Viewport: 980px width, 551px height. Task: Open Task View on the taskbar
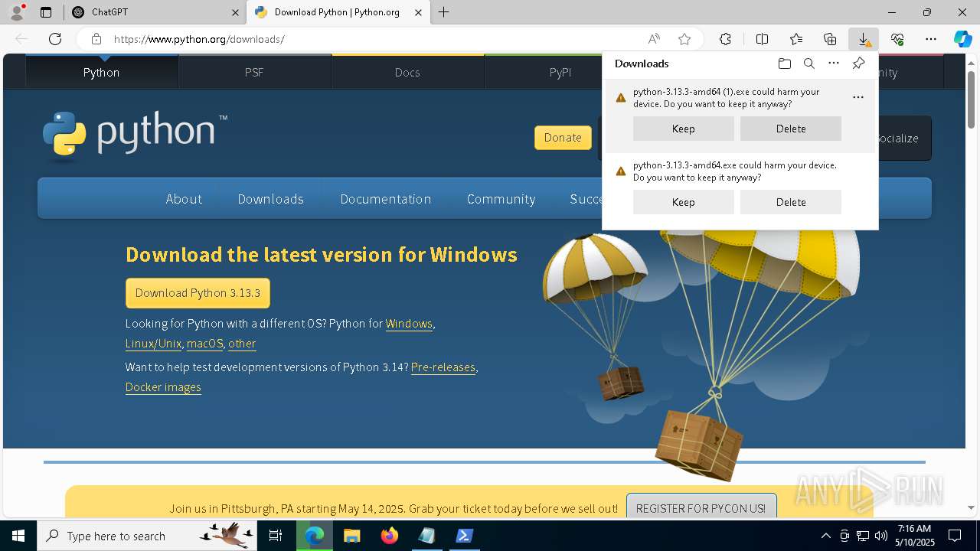[276, 536]
